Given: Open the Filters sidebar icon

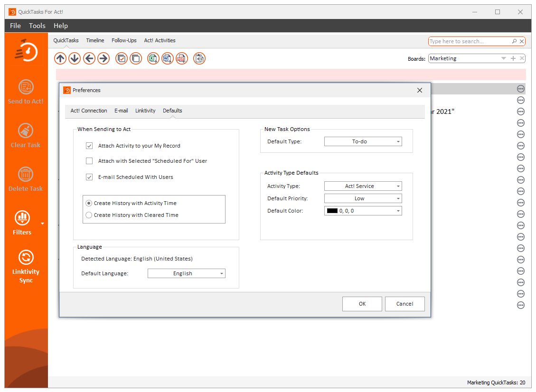Looking at the screenshot, I should tap(22, 218).
